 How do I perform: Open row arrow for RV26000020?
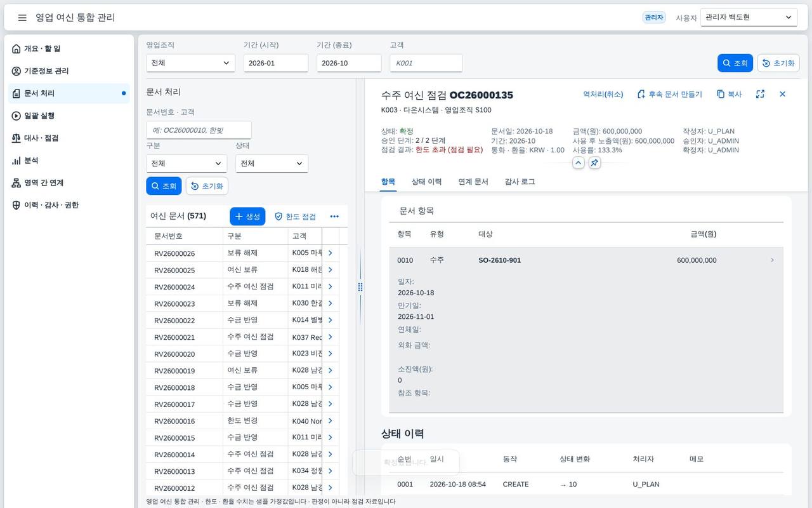[330, 354]
